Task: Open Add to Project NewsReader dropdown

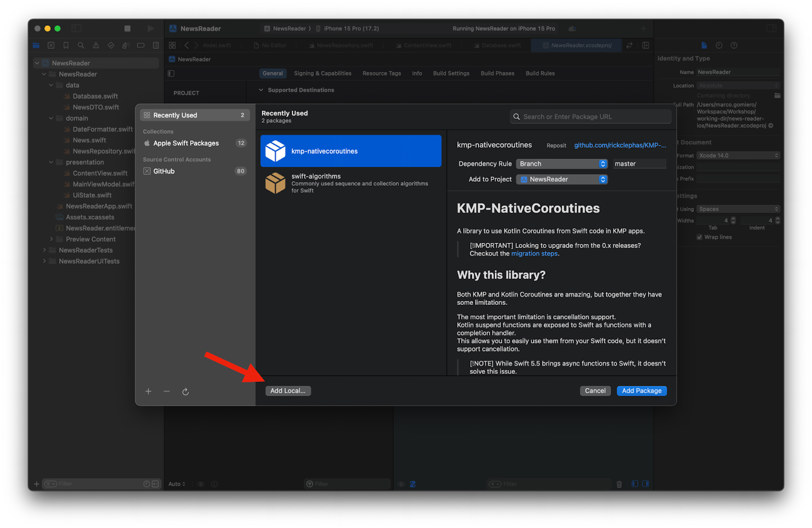Action: pos(562,180)
